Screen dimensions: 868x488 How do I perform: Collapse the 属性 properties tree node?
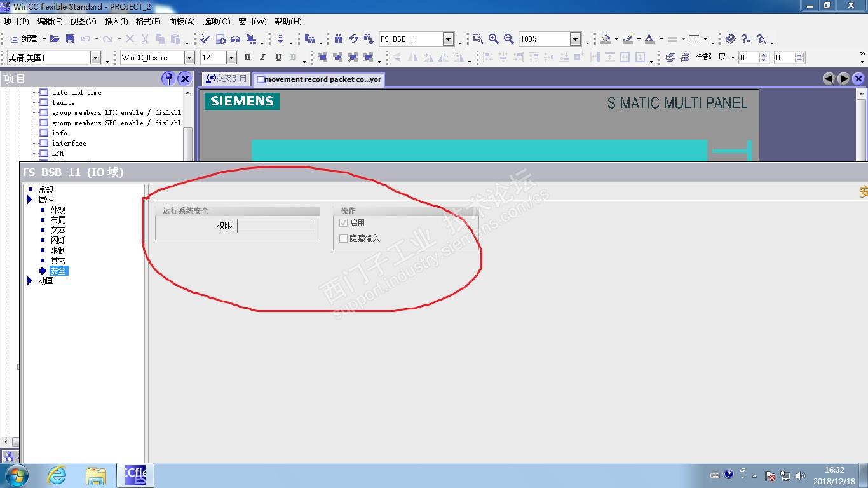pyautogui.click(x=30, y=200)
